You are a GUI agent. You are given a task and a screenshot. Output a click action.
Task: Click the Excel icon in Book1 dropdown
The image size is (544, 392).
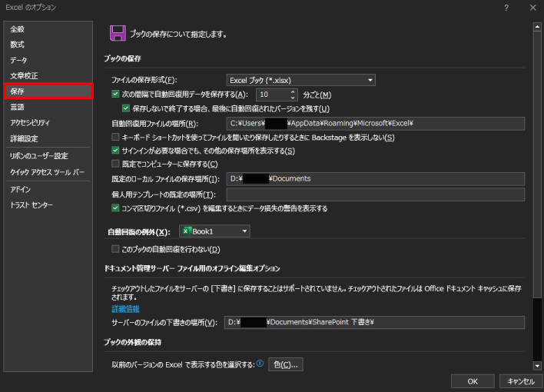tap(187, 231)
